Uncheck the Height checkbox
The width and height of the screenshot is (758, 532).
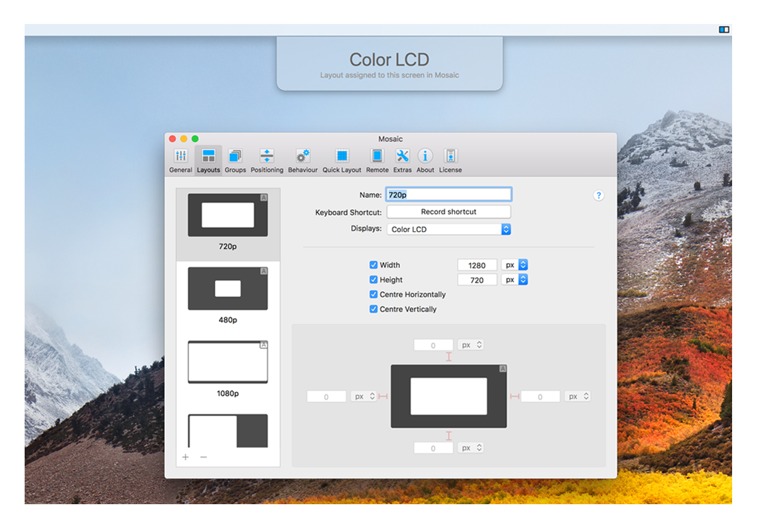[373, 279]
